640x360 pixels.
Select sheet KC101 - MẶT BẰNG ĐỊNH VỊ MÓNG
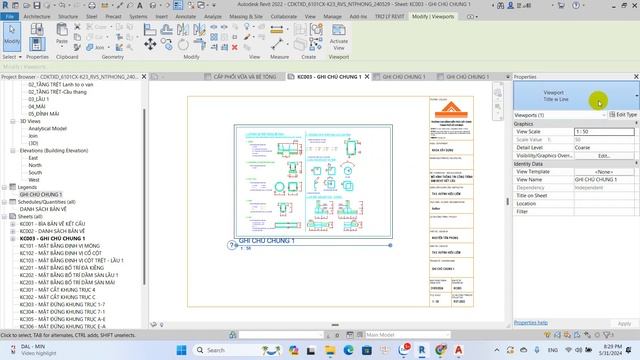tap(60, 246)
